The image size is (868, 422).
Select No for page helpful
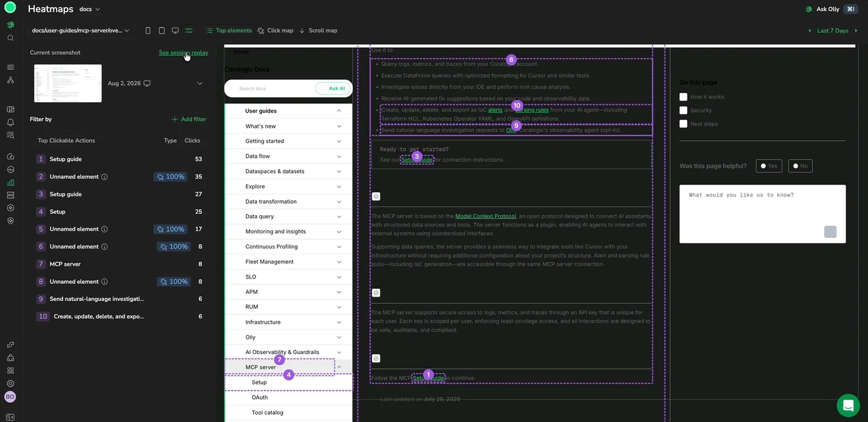(x=800, y=166)
